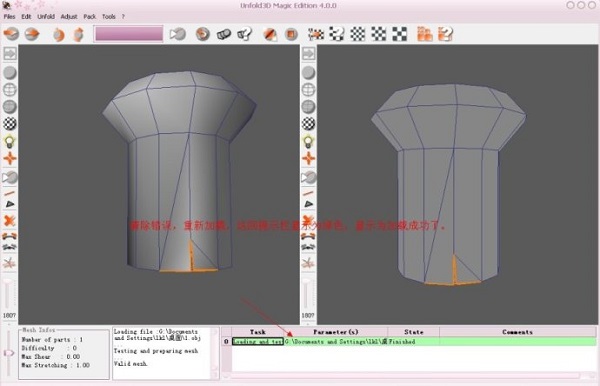Click the orange Pack boxes icon
Image resolution: width=600 pixels, height=386 pixels.
pyautogui.click(x=424, y=34)
